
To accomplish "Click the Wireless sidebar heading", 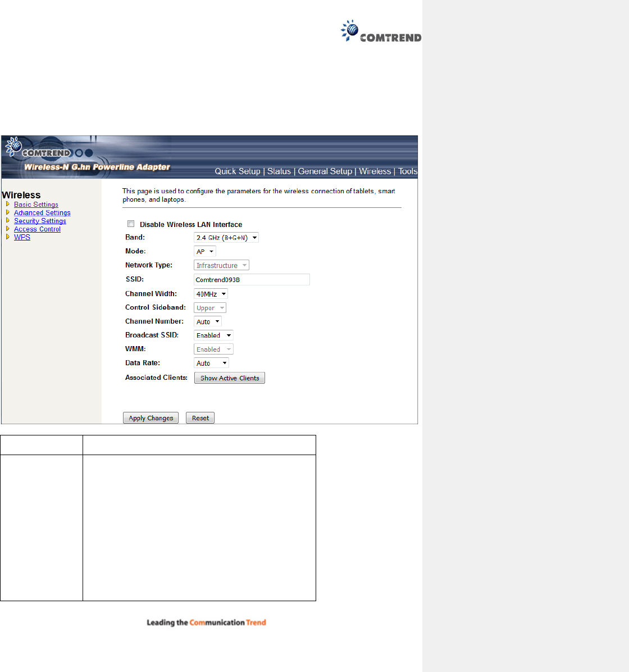I will (21, 195).
